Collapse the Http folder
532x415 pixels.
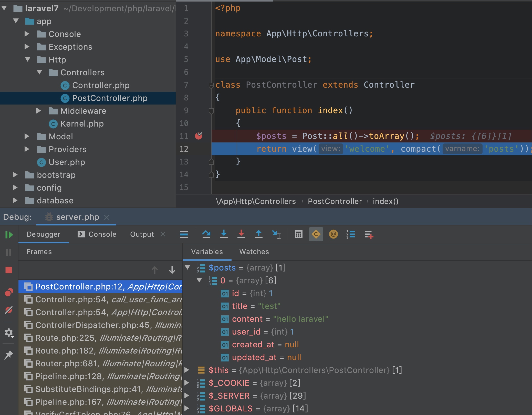(28, 59)
